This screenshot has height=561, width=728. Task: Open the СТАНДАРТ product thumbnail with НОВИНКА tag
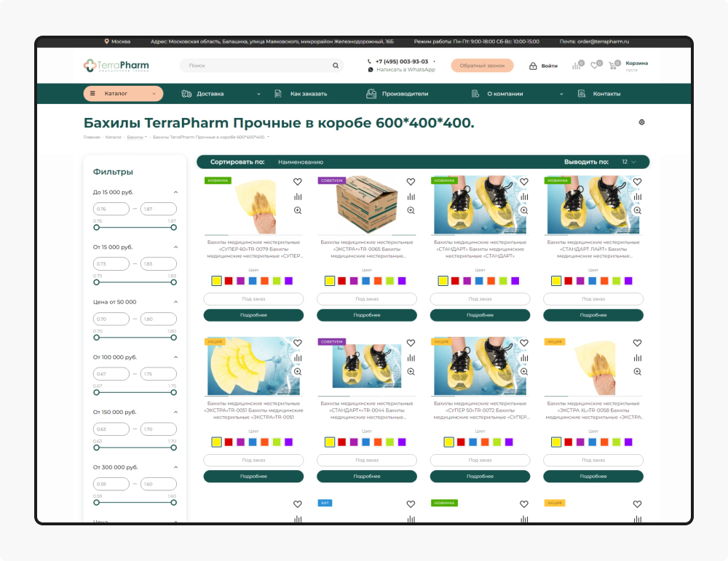click(480, 204)
